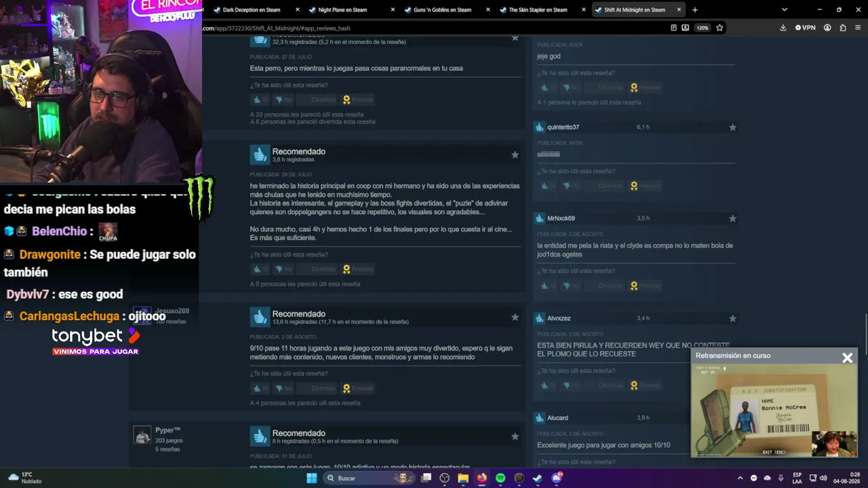Screen dimensions: 868x488
Task: Expand the list all tabs dropdown
Action: click(785, 9)
